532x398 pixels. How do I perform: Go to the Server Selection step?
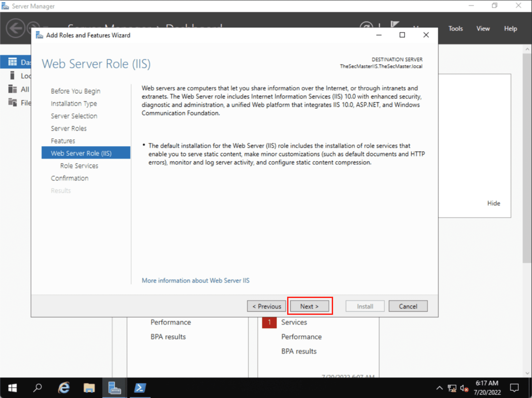coord(74,116)
